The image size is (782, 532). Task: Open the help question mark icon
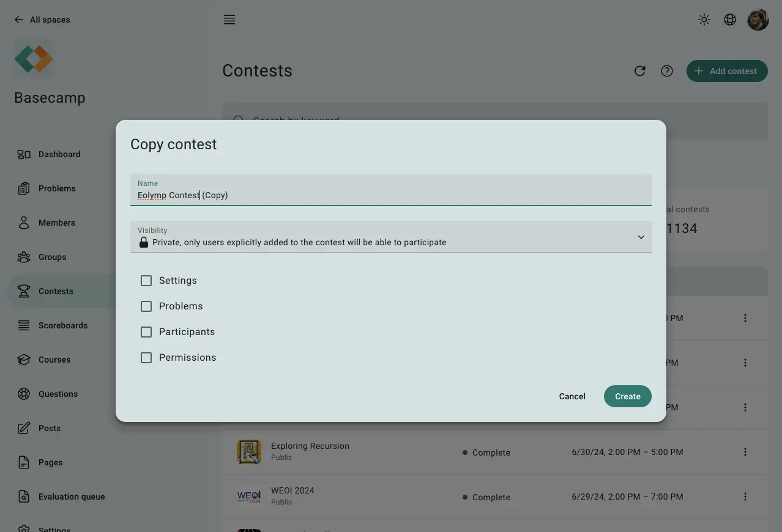click(667, 71)
